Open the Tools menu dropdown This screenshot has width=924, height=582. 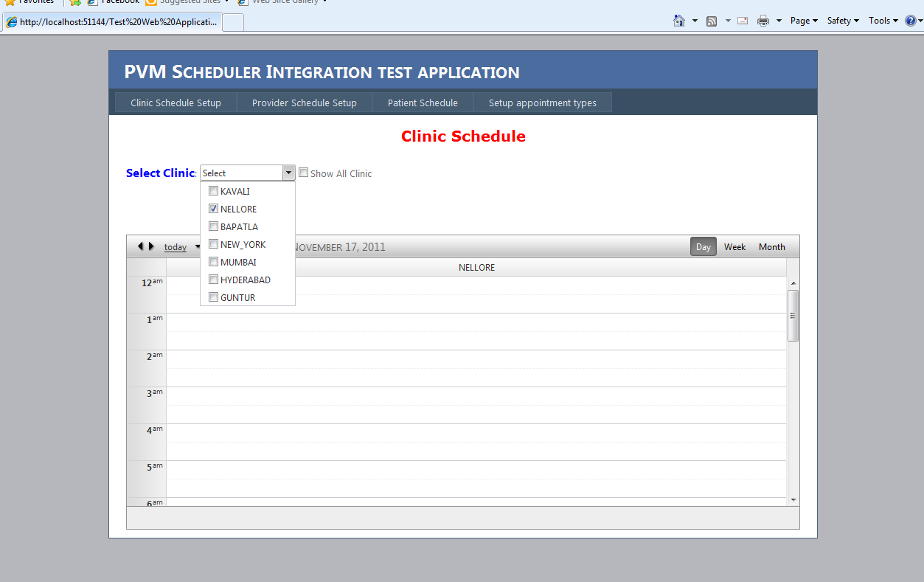pos(883,21)
